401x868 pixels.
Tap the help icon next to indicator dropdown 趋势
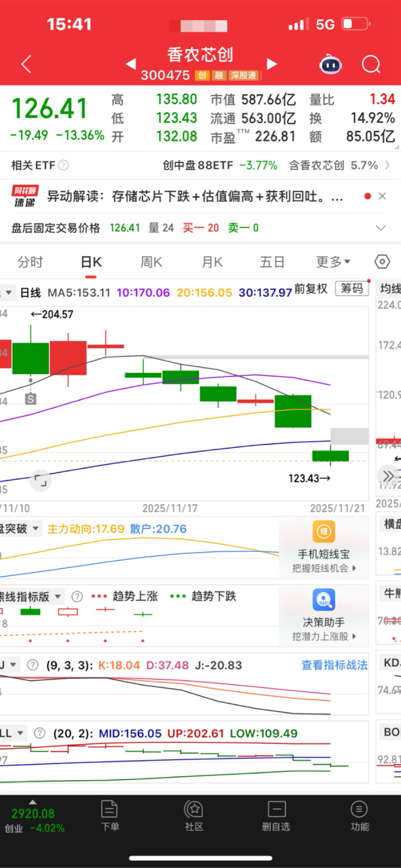point(77,597)
